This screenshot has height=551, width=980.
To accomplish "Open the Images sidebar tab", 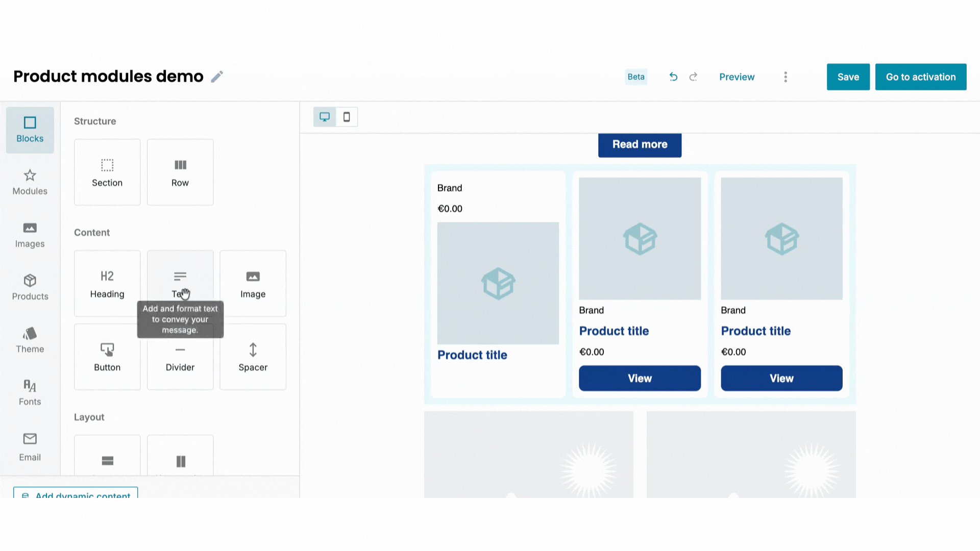I will click(30, 235).
